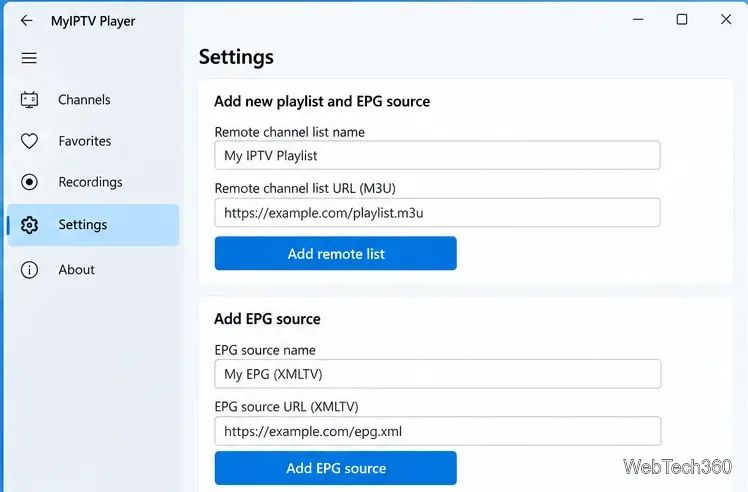This screenshot has width=748, height=492.
Task: Open the Favorites section
Action: point(93,141)
